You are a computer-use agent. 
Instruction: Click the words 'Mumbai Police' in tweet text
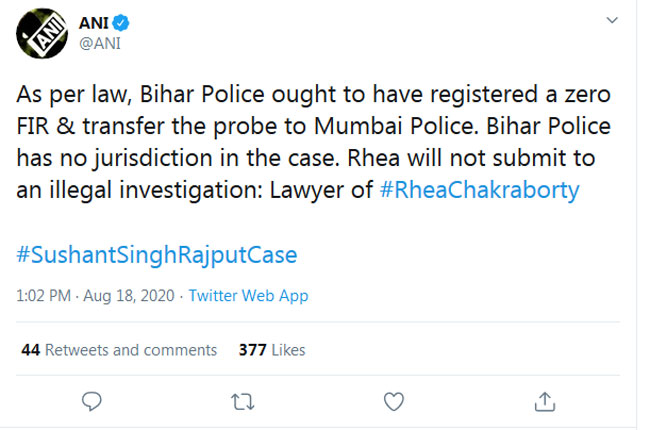pos(393,126)
